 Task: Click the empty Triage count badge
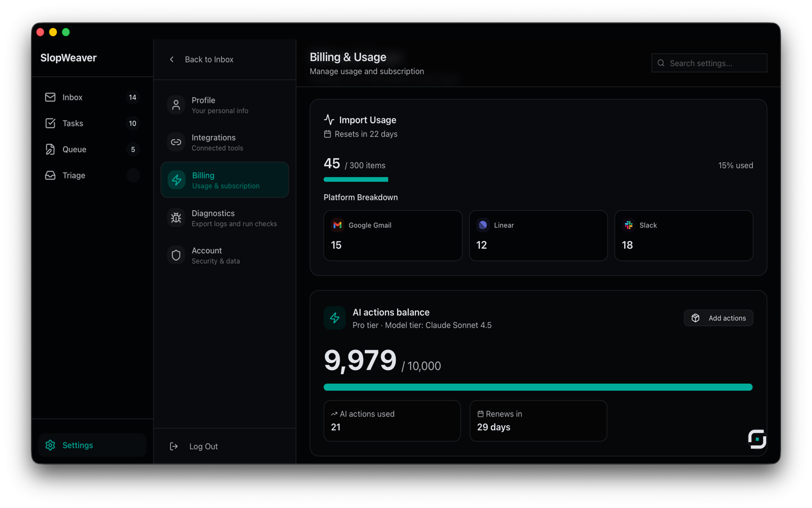pos(133,175)
